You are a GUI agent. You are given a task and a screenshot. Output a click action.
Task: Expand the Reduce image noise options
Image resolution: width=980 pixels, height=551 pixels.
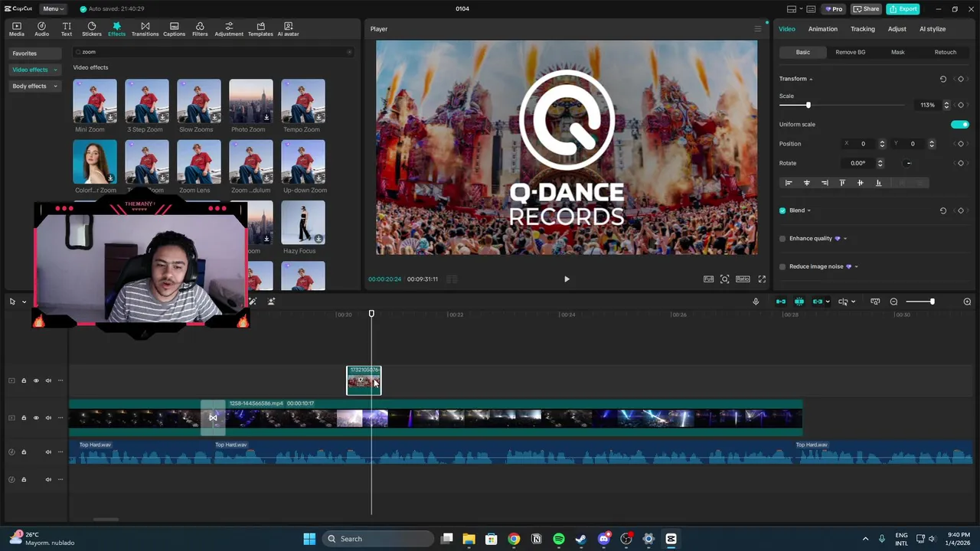[x=856, y=266]
